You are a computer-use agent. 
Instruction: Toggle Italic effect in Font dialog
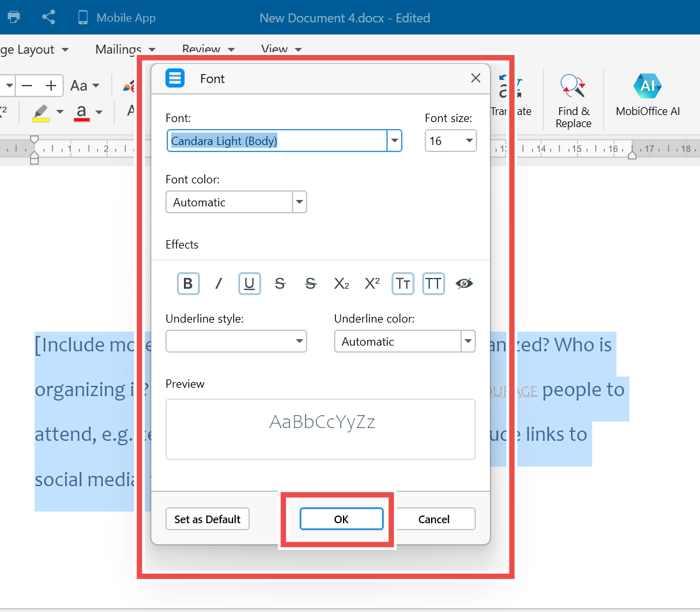point(218,284)
